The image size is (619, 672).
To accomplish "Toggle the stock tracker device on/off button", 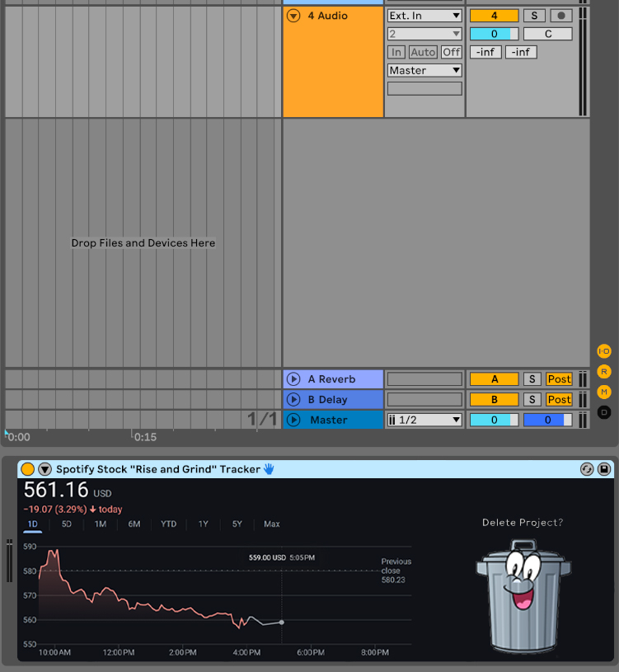I will tap(27, 469).
